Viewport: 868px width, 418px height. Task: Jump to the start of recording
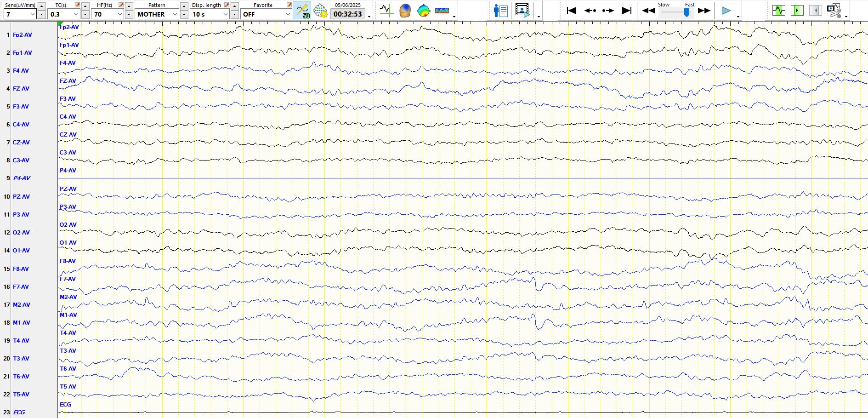click(x=571, y=10)
